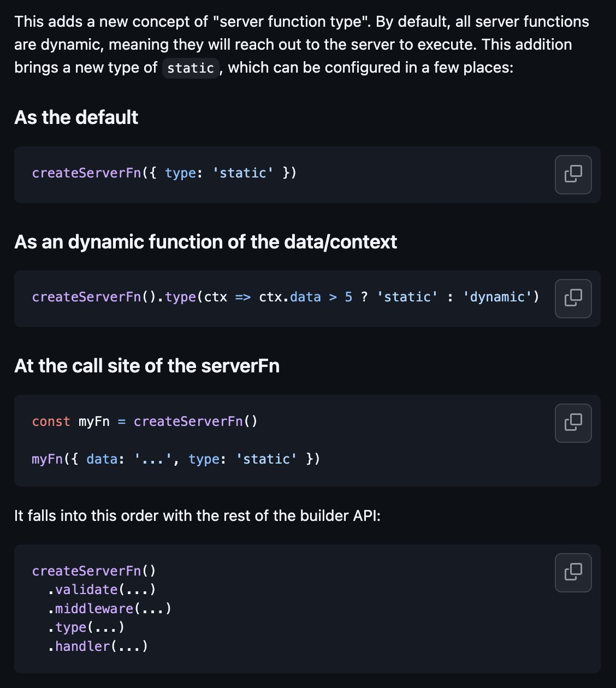The image size is (616, 688).
Task: Copy the ctx.data dynamic type code
Action: click(573, 299)
